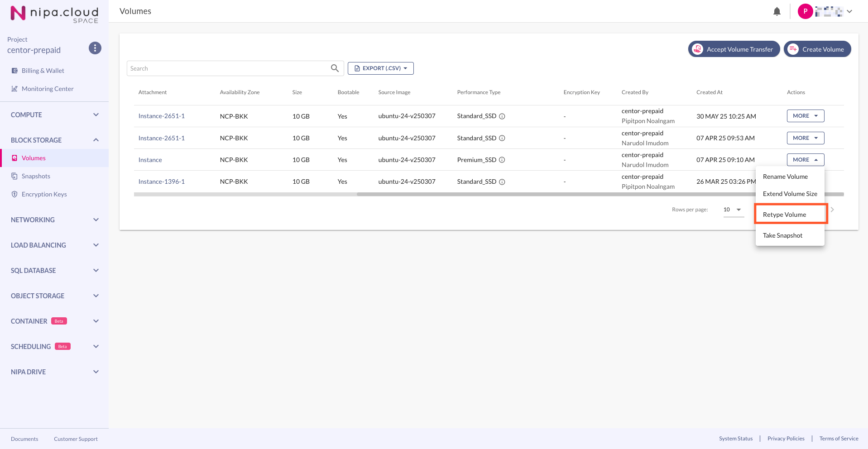Open the Billing & Wallet page
Image resolution: width=868 pixels, height=449 pixels.
pos(43,71)
